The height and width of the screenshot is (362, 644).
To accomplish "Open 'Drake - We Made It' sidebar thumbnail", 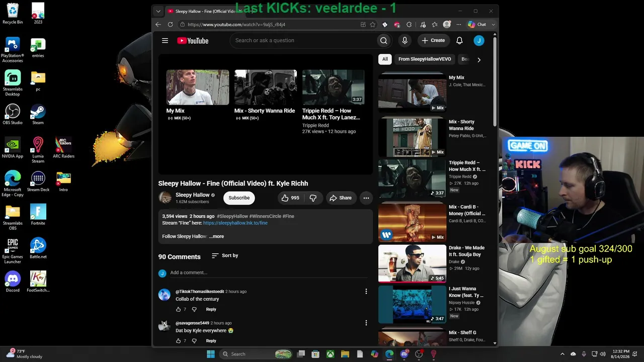I will pyautogui.click(x=412, y=264).
